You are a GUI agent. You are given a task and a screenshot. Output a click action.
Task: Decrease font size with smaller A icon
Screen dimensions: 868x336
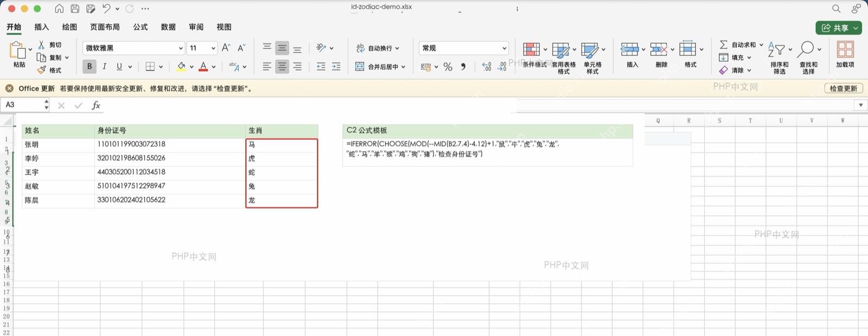[241, 48]
